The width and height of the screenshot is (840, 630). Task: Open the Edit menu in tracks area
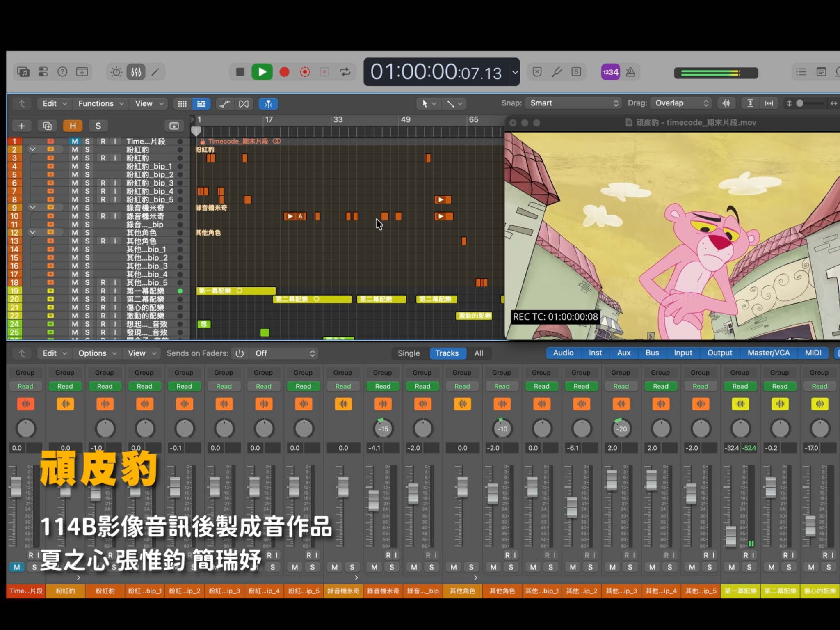55,104
